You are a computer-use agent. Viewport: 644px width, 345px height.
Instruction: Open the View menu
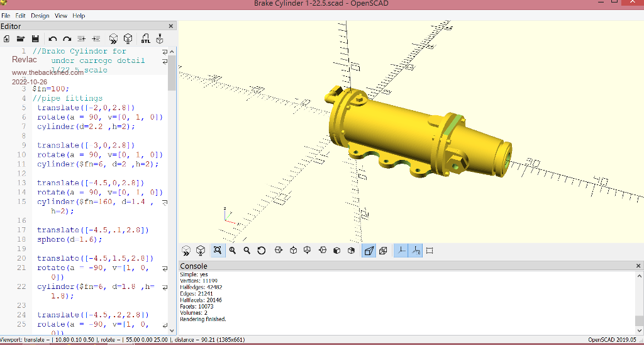click(61, 15)
